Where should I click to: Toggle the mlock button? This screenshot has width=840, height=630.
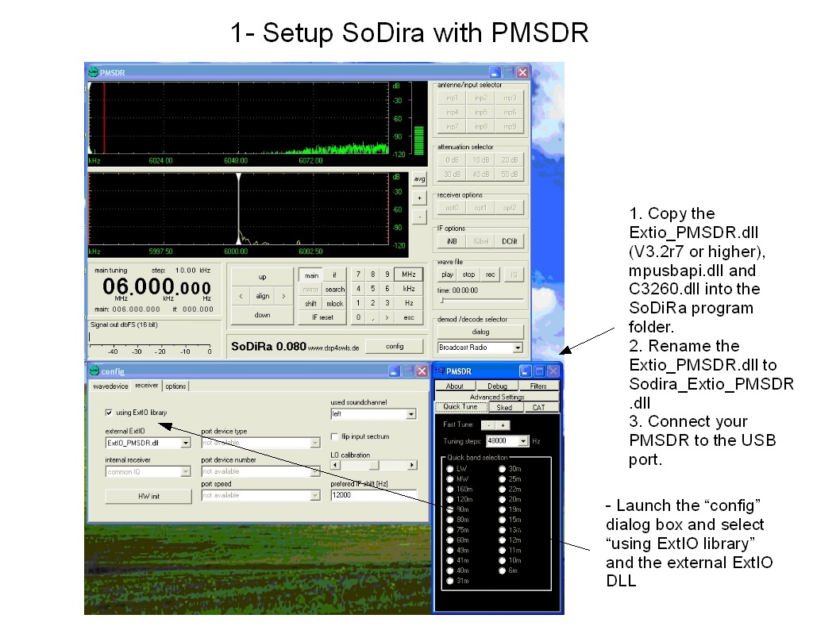tap(335, 303)
